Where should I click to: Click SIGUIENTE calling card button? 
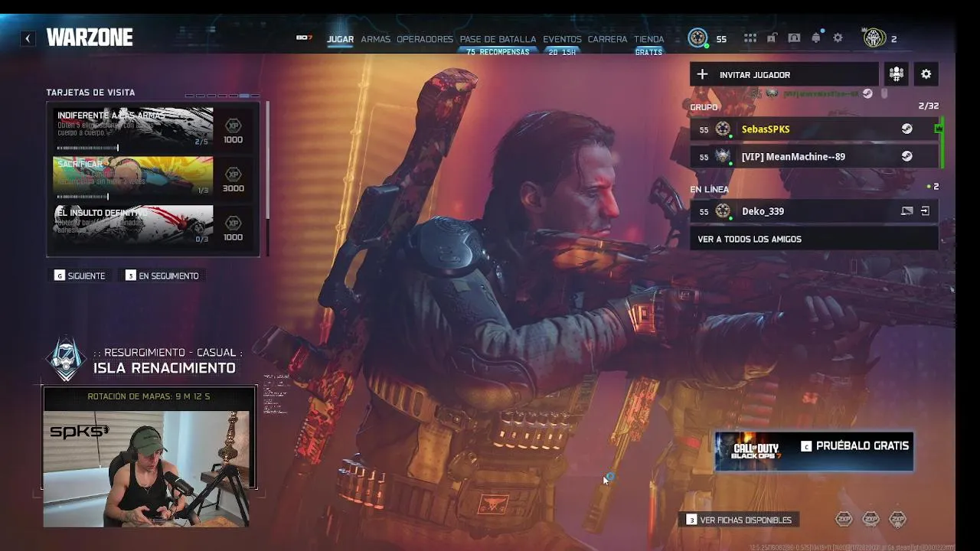click(80, 275)
